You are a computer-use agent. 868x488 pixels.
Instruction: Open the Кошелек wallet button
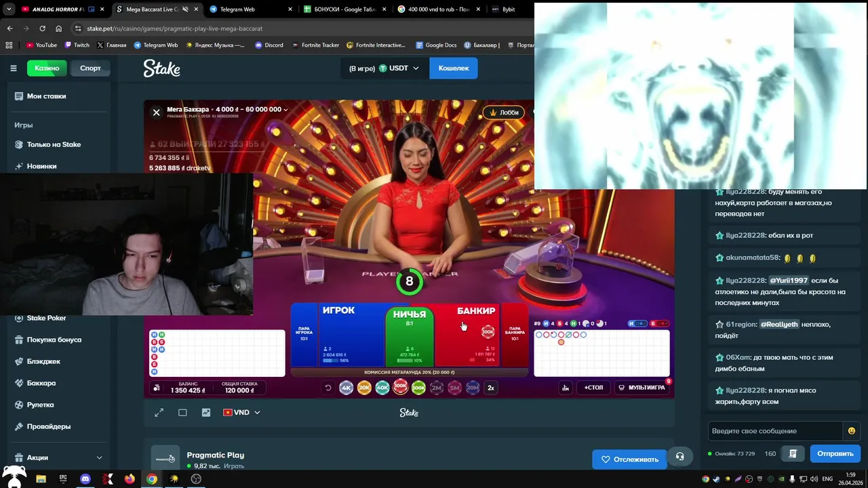pyautogui.click(x=454, y=68)
